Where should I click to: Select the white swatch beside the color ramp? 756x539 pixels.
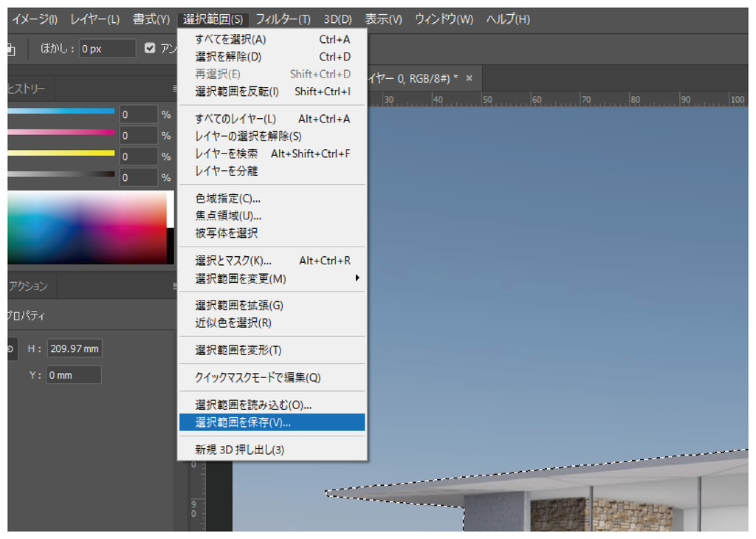[171, 209]
